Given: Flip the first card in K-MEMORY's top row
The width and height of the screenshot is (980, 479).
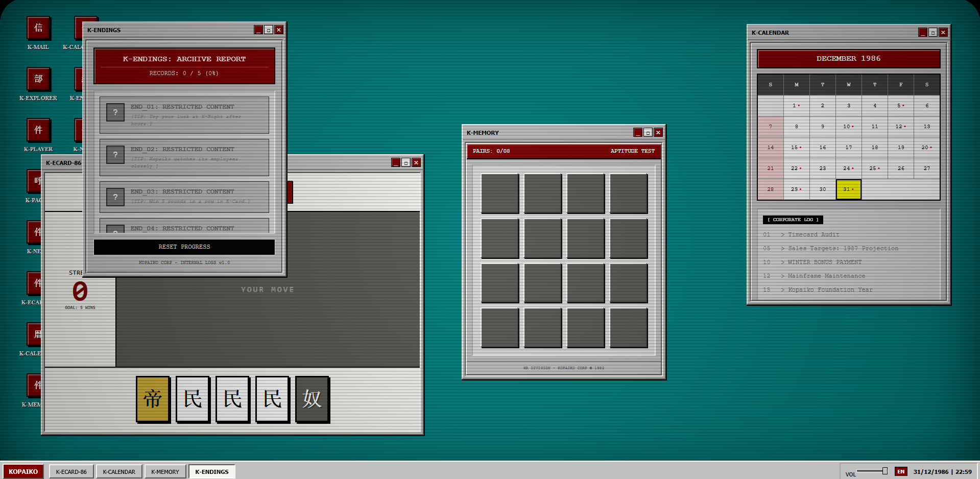Looking at the screenshot, I should [x=500, y=194].
